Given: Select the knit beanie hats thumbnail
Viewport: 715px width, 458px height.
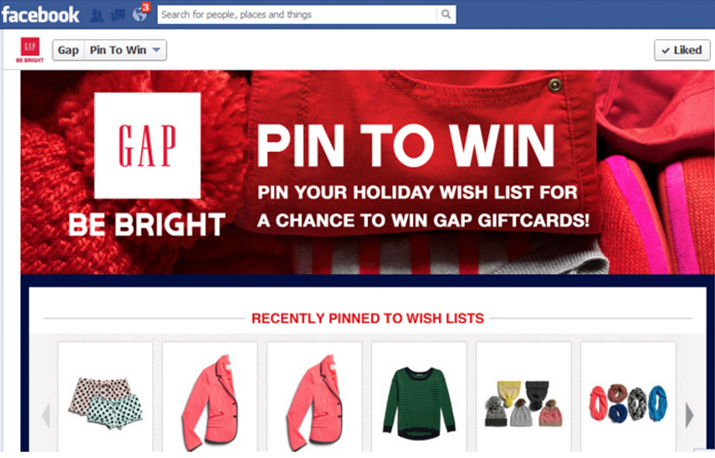Looking at the screenshot, I should tap(523, 397).
